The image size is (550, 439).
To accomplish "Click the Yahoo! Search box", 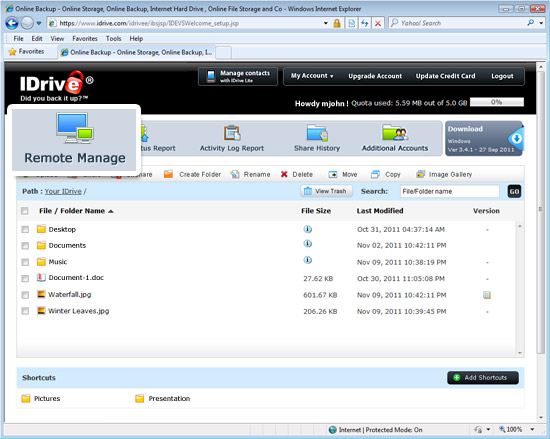I will [x=456, y=23].
